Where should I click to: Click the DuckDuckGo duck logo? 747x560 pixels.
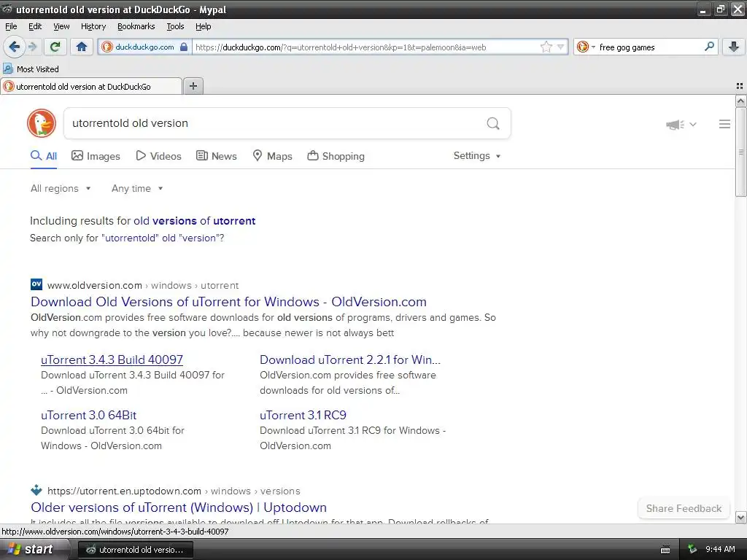pos(42,123)
